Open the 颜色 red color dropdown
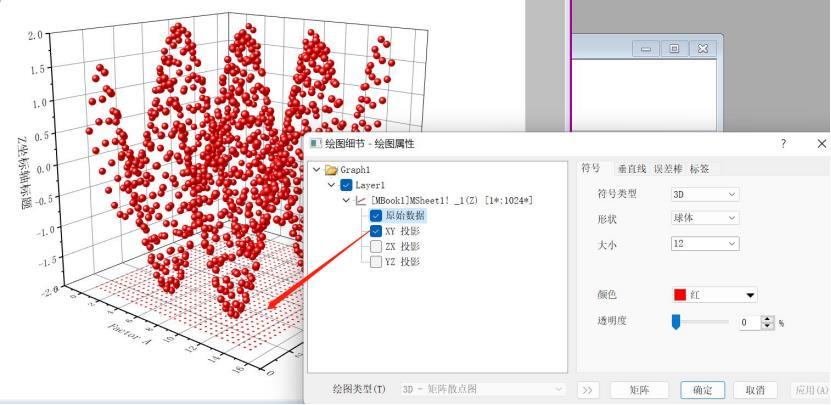 tap(714, 295)
